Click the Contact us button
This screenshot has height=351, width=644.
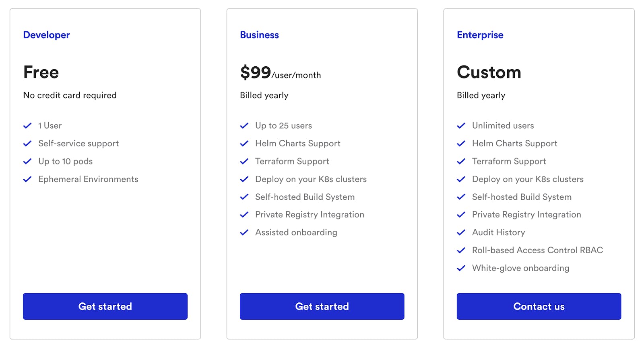click(x=539, y=306)
